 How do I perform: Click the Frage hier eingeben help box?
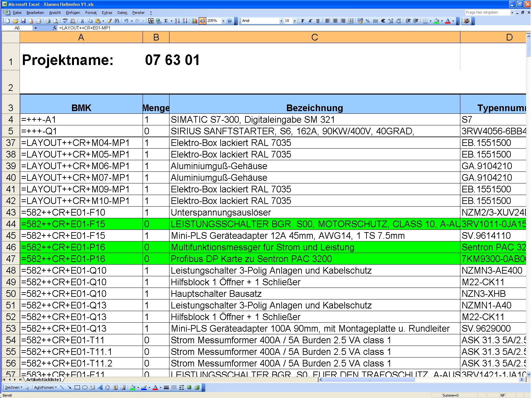(x=487, y=13)
